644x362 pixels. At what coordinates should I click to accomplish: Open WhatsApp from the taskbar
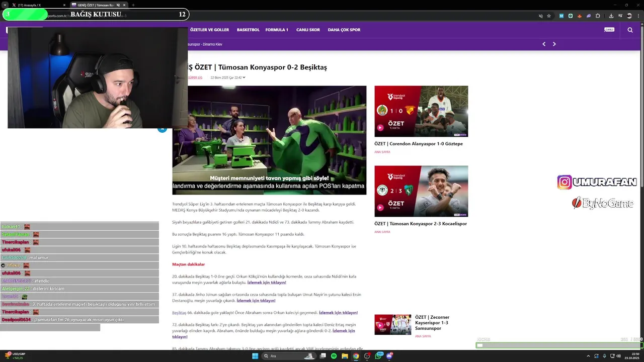379,356
